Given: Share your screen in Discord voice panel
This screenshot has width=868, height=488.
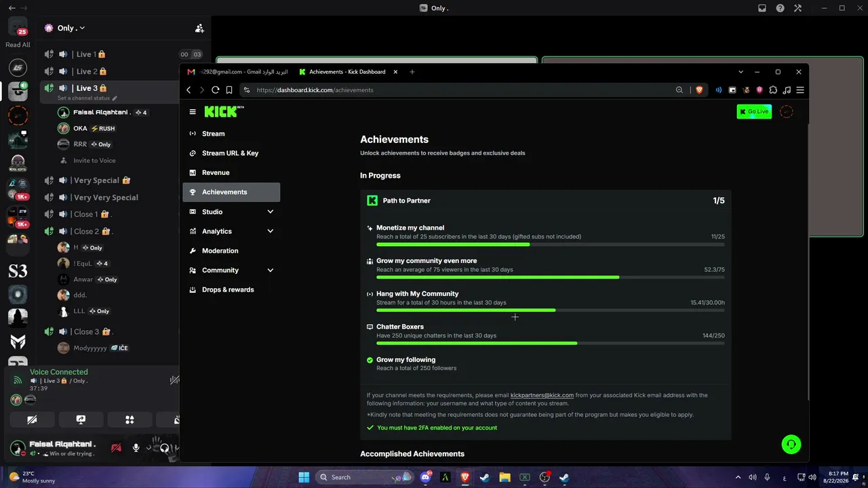Looking at the screenshot, I should coord(81,420).
